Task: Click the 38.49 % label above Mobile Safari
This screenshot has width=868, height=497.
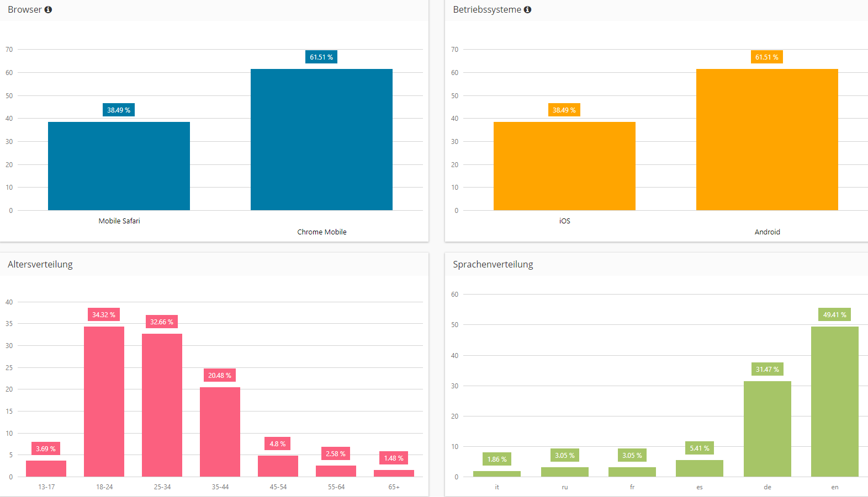Action: coord(119,110)
